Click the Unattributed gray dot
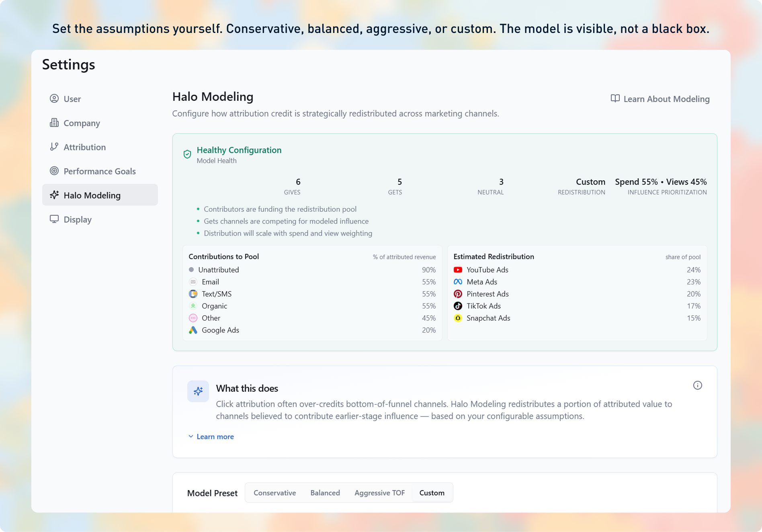 (x=191, y=270)
